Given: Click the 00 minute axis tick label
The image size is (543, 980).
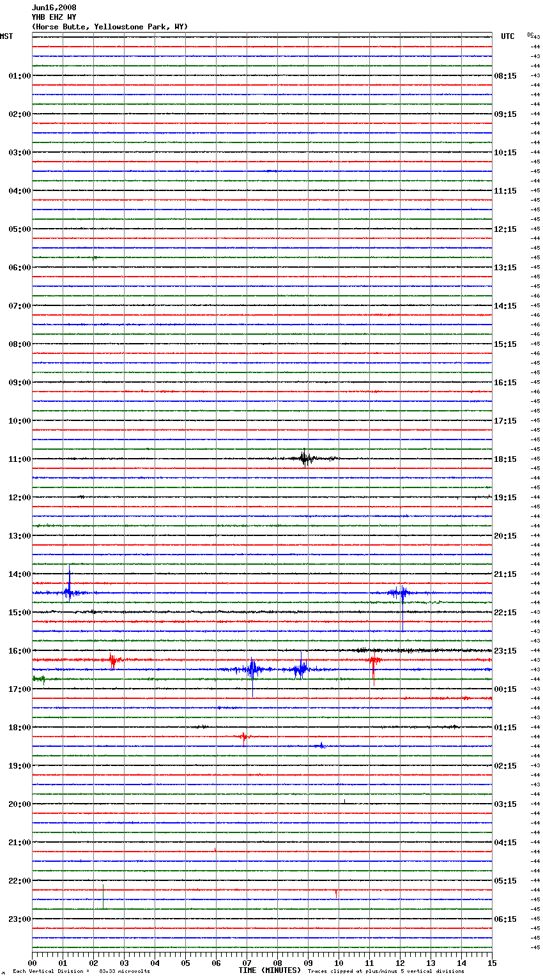Looking at the screenshot, I should (32, 963).
